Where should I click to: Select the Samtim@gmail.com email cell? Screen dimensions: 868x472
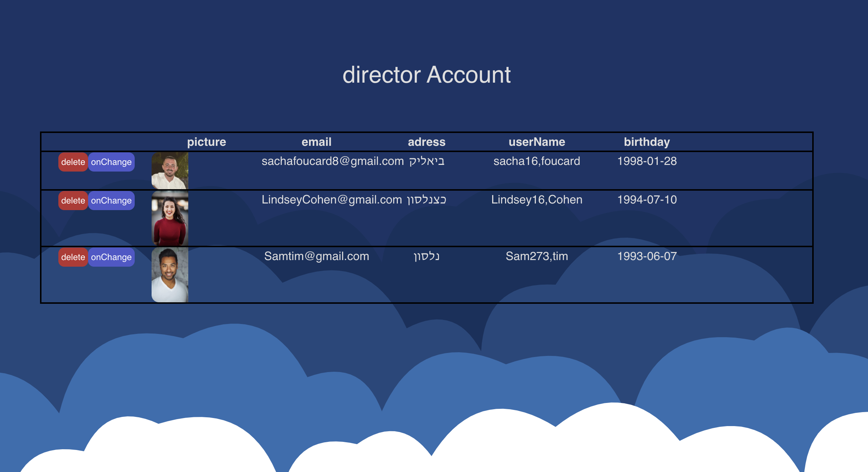point(317,256)
